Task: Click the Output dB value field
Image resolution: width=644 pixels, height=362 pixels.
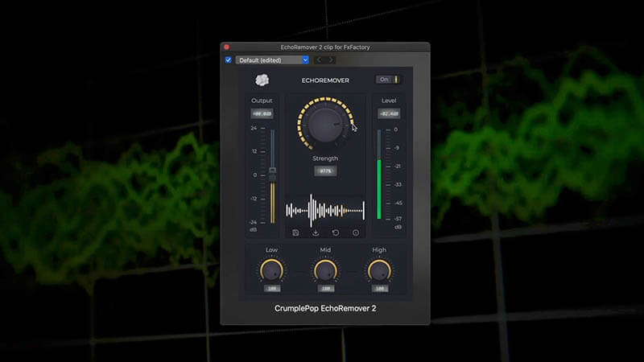Action: pyautogui.click(x=262, y=113)
